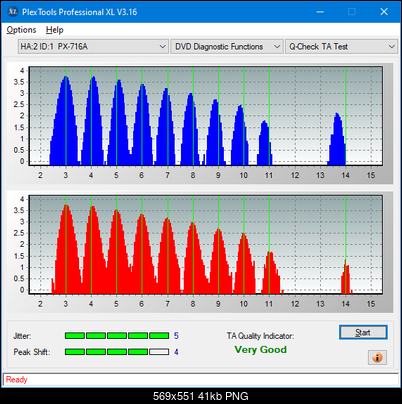The width and height of the screenshot is (402, 404).
Task: Click the Ready status bar text
Action: point(16,379)
